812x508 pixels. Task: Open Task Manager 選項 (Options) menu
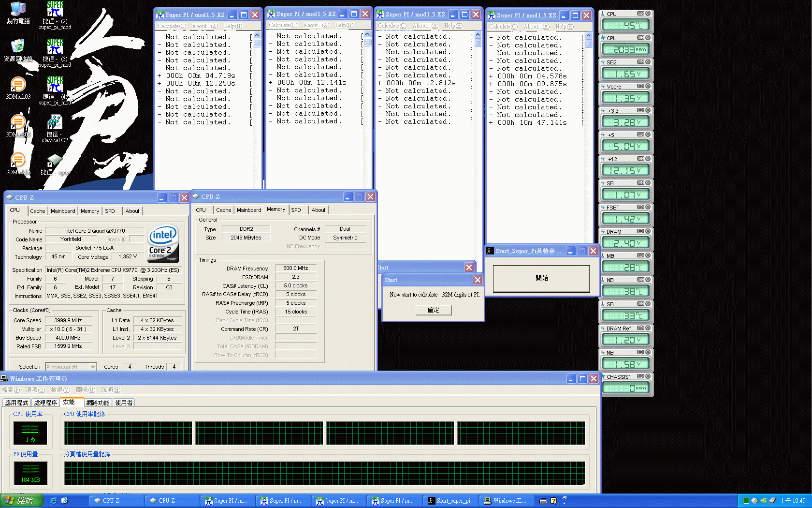[x=35, y=390]
